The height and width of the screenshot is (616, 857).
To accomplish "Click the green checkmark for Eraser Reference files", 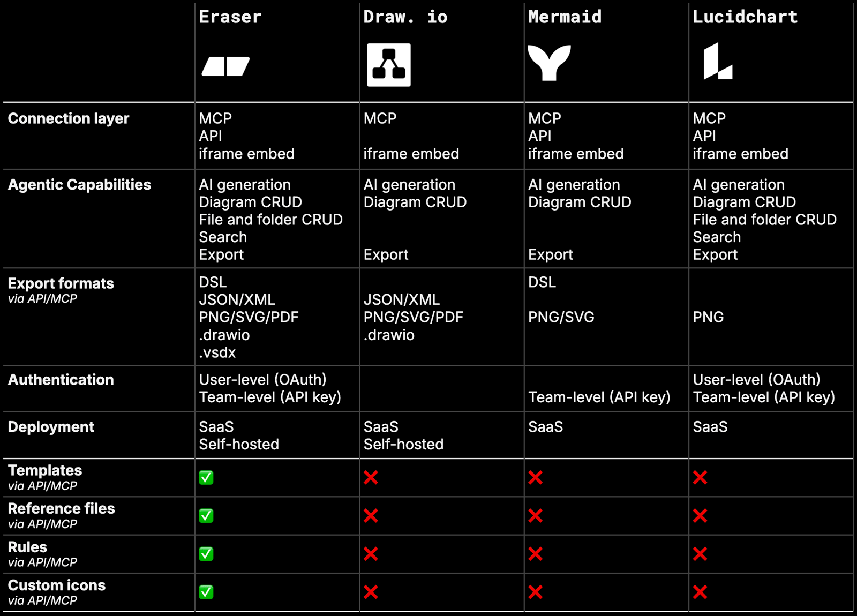I will (x=206, y=516).
